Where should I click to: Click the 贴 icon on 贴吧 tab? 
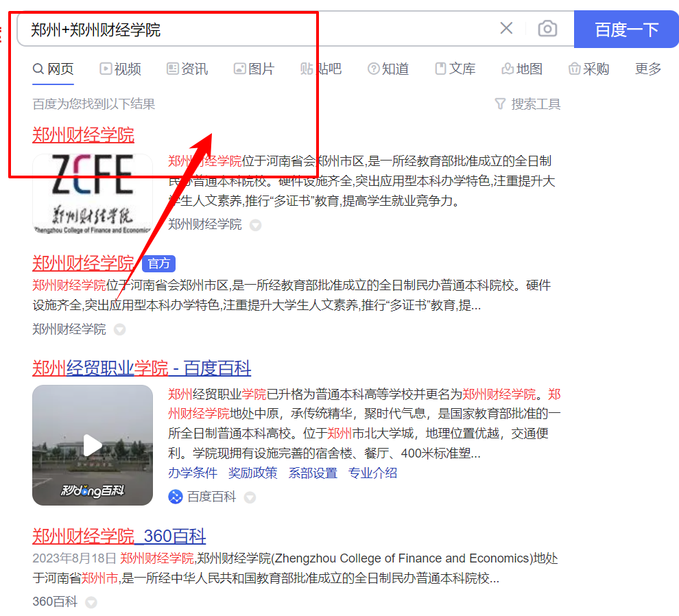point(307,69)
